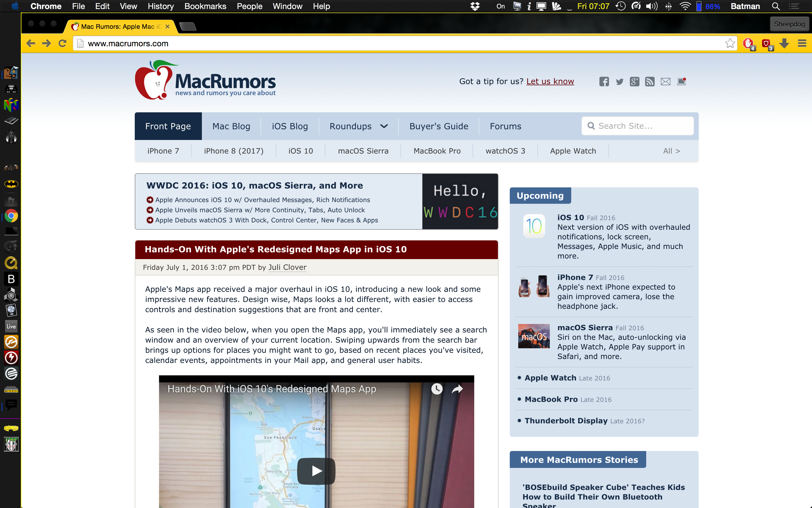Click the macOS Sierra upcoming thumbnail
Image resolution: width=812 pixels, height=508 pixels.
tap(533, 336)
